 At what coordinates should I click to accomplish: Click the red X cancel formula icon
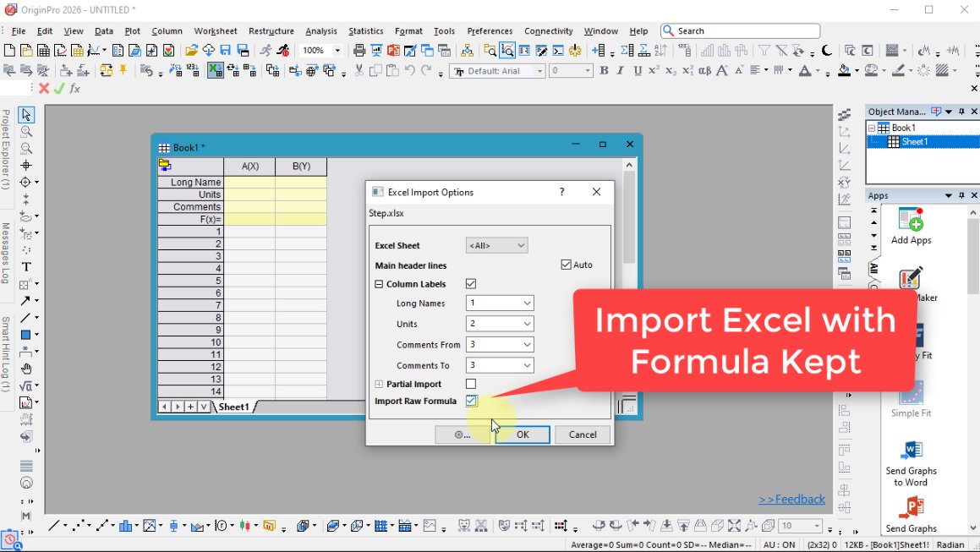[44, 89]
